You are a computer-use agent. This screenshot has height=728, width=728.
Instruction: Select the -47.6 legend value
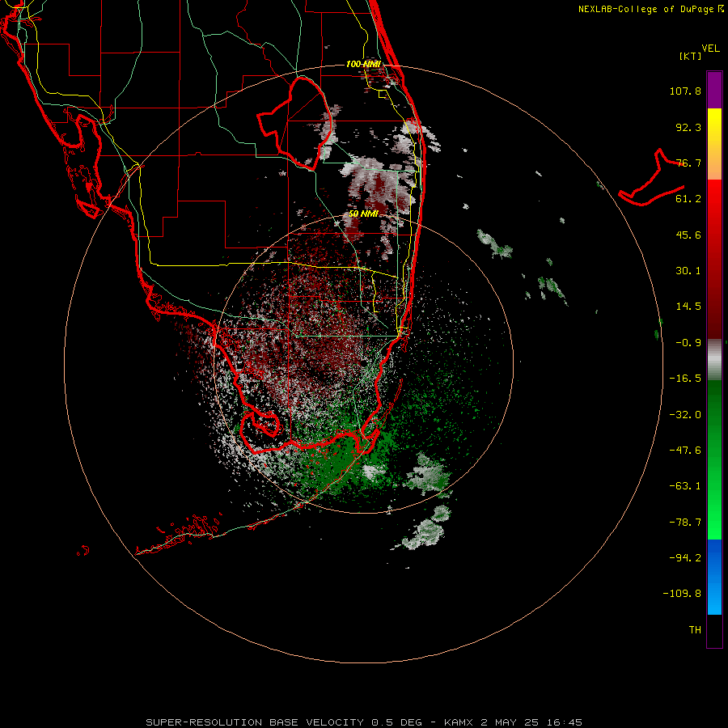pyautogui.click(x=685, y=451)
